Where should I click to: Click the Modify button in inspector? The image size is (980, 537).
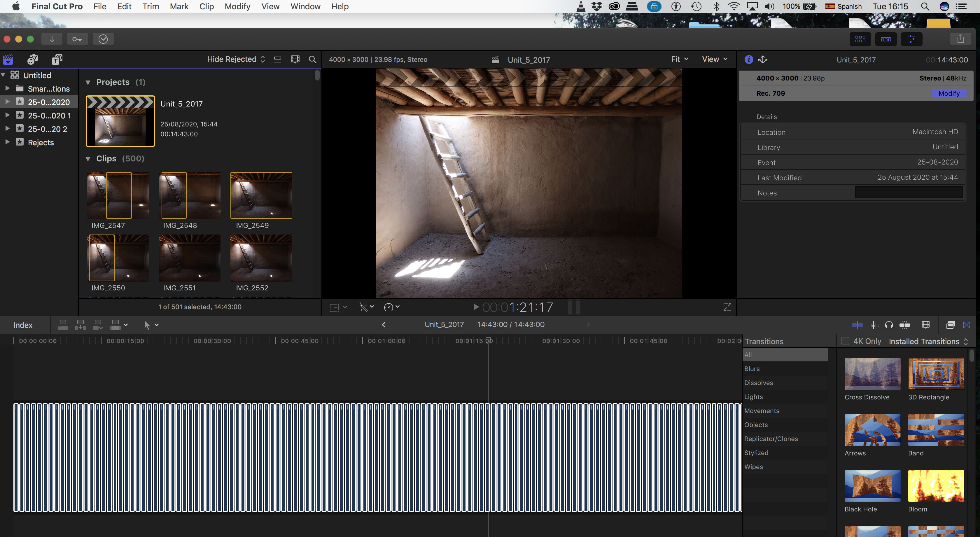coord(949,93)
